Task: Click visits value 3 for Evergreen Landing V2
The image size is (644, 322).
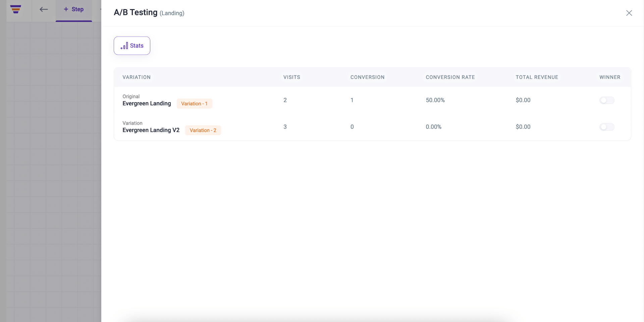Action: coord(285,127)
